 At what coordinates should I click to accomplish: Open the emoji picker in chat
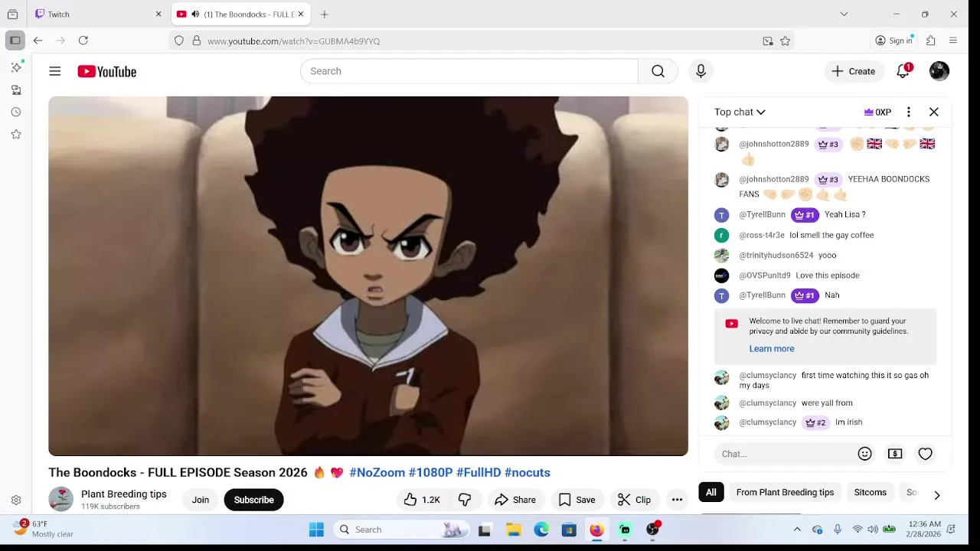tap(865, 454)
